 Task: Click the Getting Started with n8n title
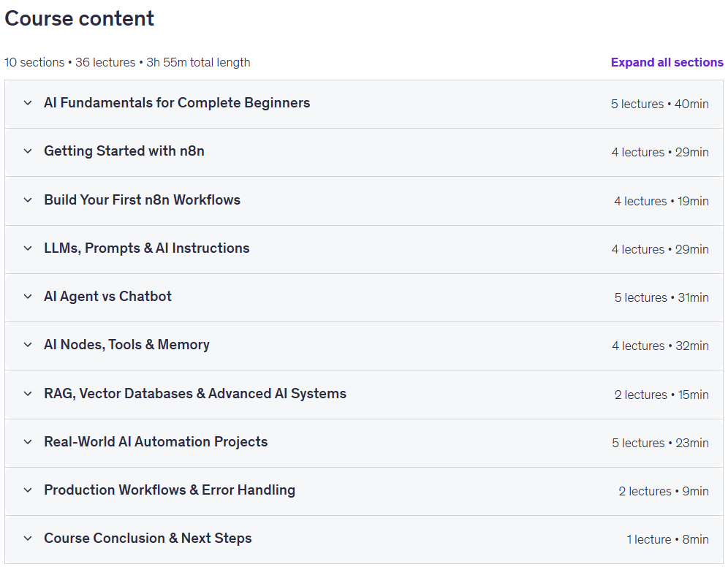pyautogui.click(x=124, y=151)
